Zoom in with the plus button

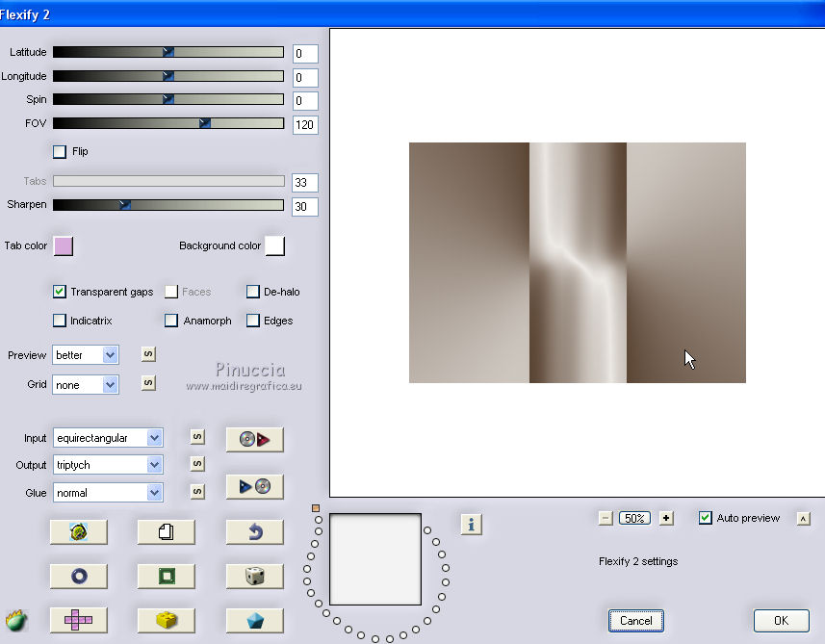click(666, 518)
